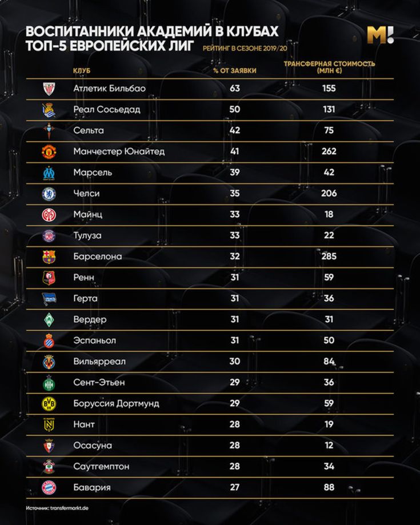Click the ТРАНСФЕРНАЯ СТОИМОСТЬ column header
Viewport: 420px width, 525px height.
click(x=329, y=67)
